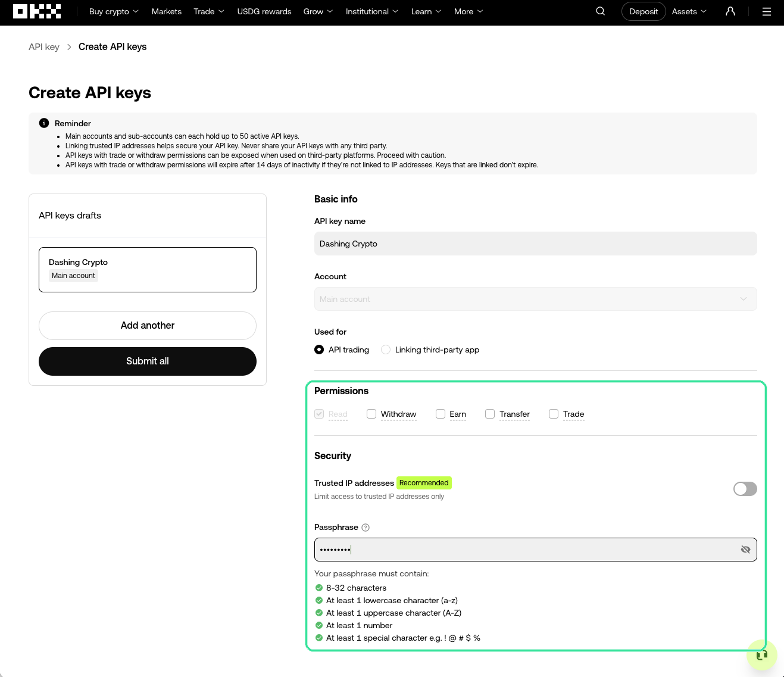Check the Earn permission box
Image resolution: width=784 pixels, height=677 pixels.
pyautogui.click(x=441, y=414)
